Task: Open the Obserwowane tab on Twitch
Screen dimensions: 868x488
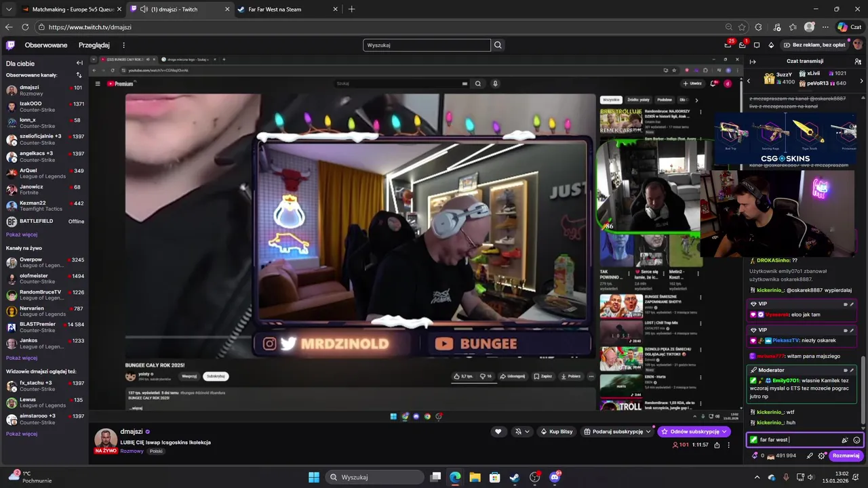Action: click(x=46, y=45)
